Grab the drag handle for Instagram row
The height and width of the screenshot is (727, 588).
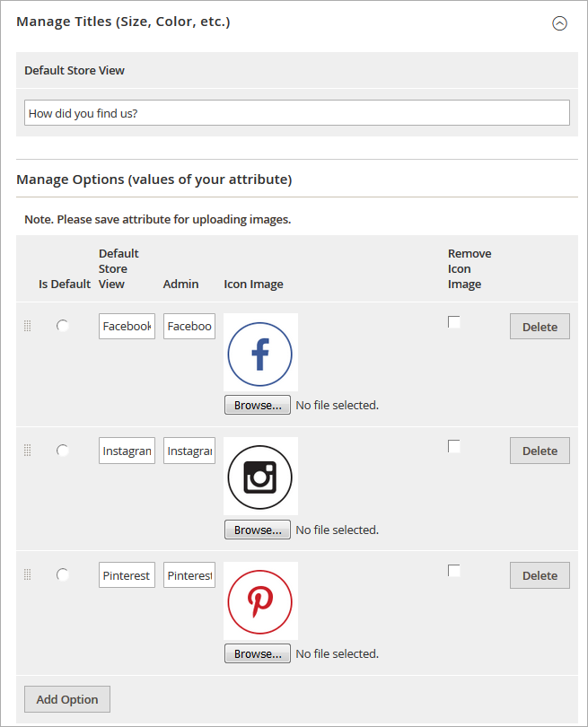[27, 451]
